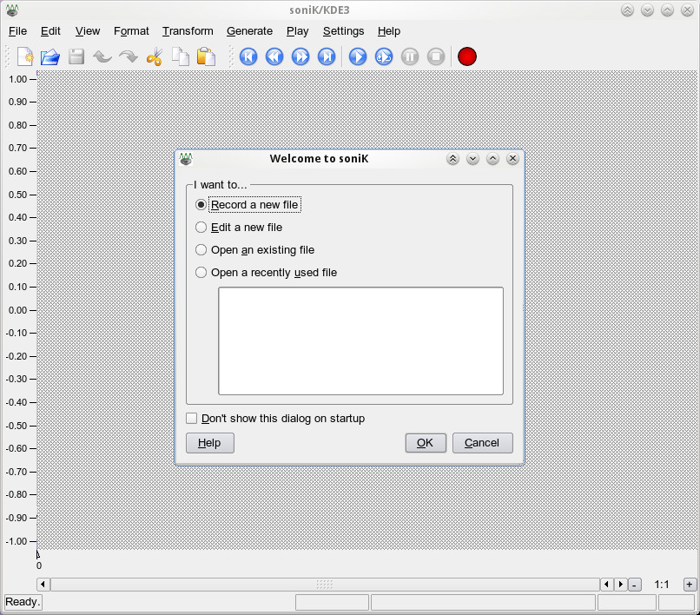Start recording with the red Record button
700x615 pixels.
[467, 56]
